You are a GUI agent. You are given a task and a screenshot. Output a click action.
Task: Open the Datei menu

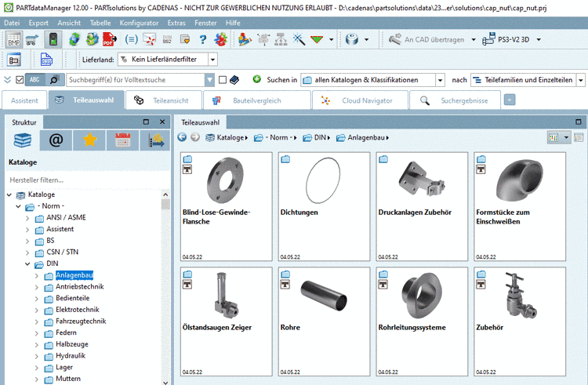click(12, 23)
